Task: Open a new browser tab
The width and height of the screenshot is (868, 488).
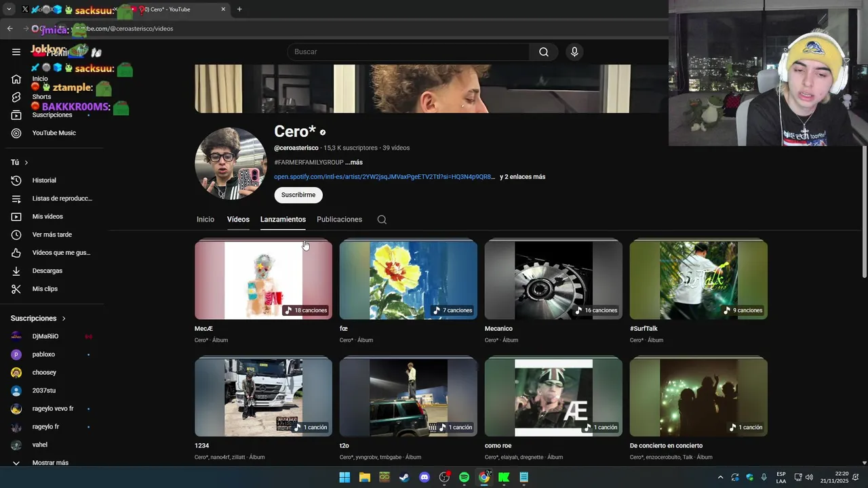Action: (239, 9)
